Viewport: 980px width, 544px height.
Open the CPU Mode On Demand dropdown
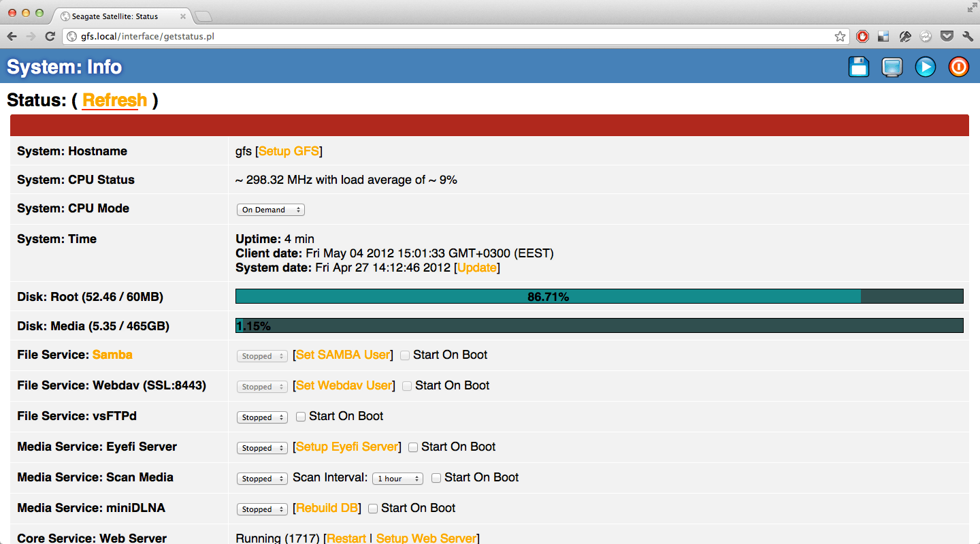point(270,210)
